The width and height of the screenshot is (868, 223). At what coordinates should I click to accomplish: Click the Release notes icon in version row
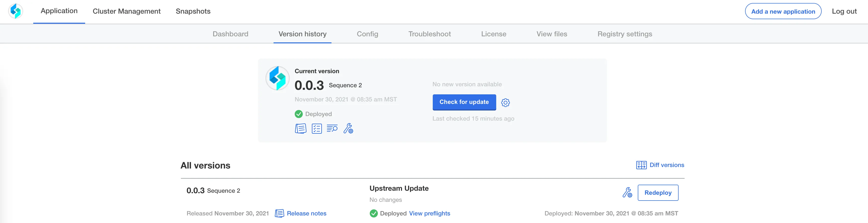[279, 214]
